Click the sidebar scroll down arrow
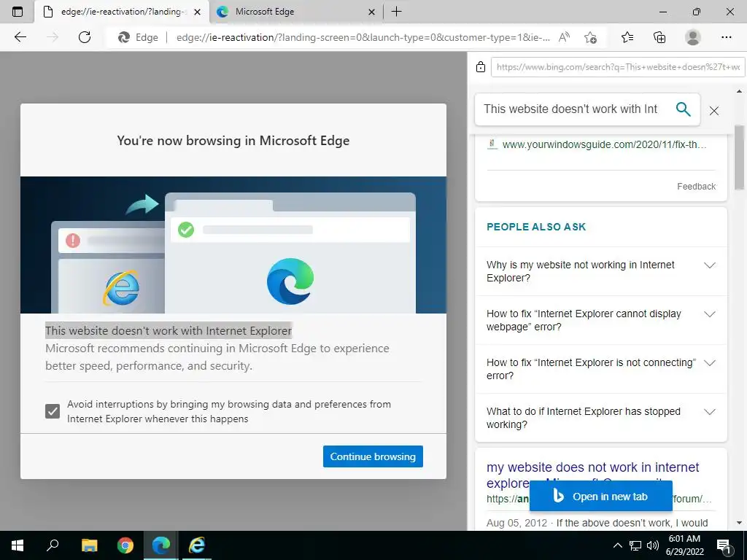Image resolution: width=747 pixels, height=560 pixels. coord(739,524)
